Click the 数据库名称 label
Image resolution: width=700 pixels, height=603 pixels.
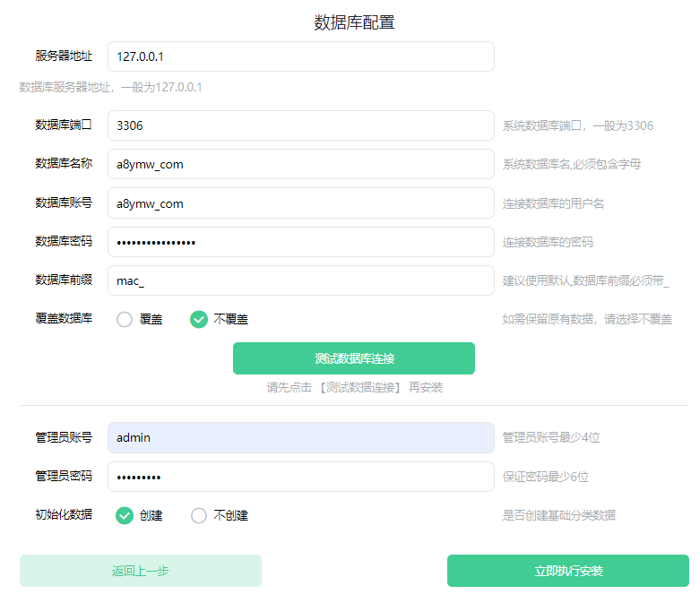(64, 163)
